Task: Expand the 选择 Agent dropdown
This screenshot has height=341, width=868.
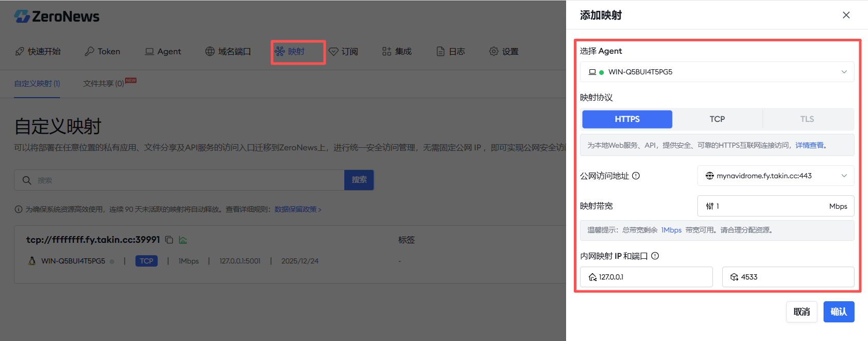Action: [x=717, y=72]
